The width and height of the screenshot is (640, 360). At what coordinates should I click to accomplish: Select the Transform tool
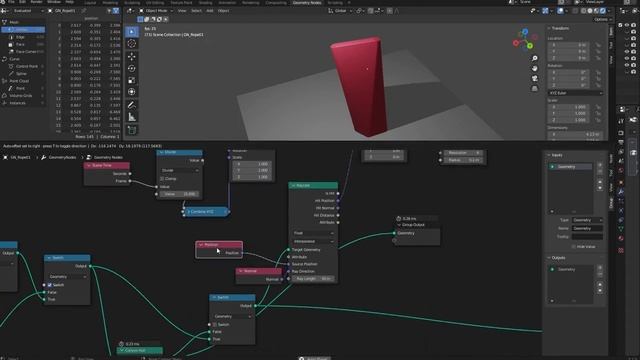(x=131, y=92)
